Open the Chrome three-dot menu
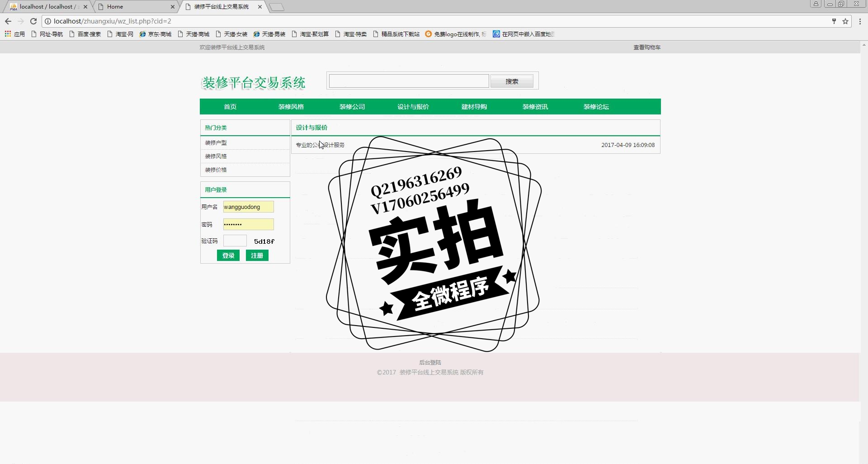 click(x=860, y=21)
